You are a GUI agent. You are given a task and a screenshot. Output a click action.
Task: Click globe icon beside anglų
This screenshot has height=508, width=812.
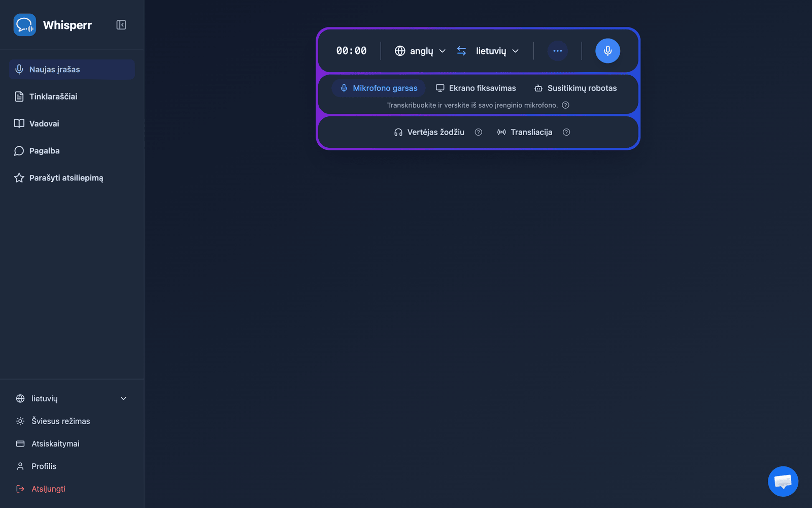pos(400,51)
